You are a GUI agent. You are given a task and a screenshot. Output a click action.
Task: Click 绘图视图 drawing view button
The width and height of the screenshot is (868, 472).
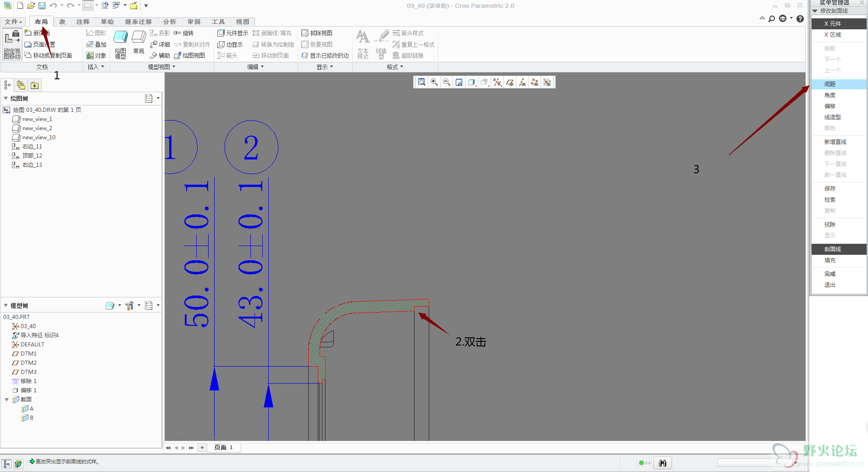(189, 55)
